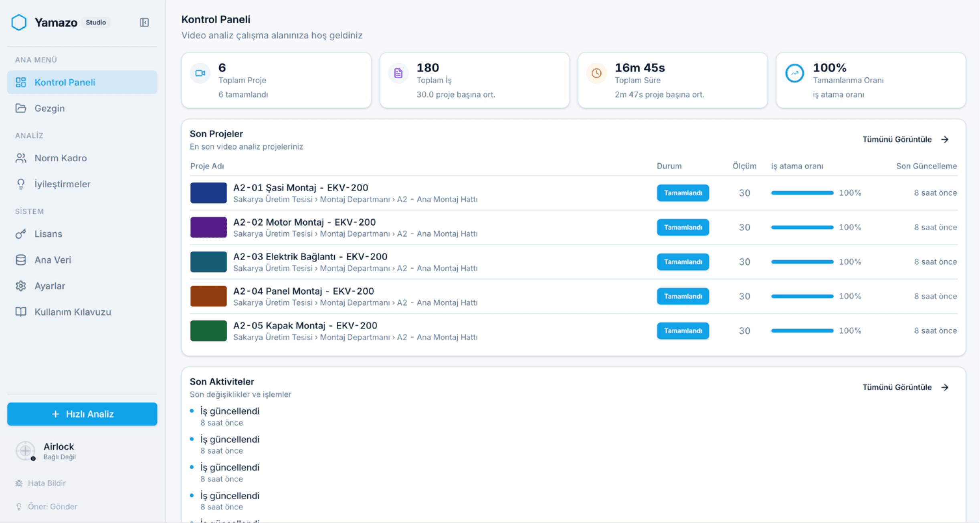This screenshot has height=523, width=980.
Task: Click the Airlock connection status icon
Action: tap(26, 451)
